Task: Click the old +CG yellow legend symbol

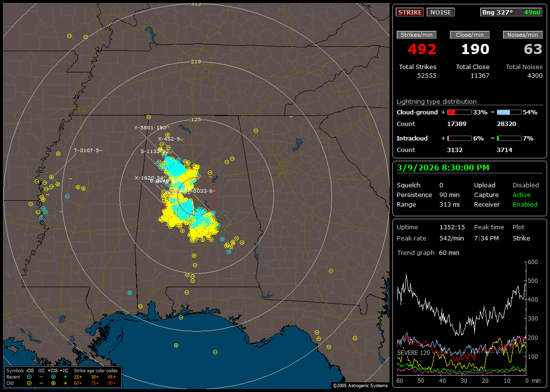Action: click(x=53, y=382)
